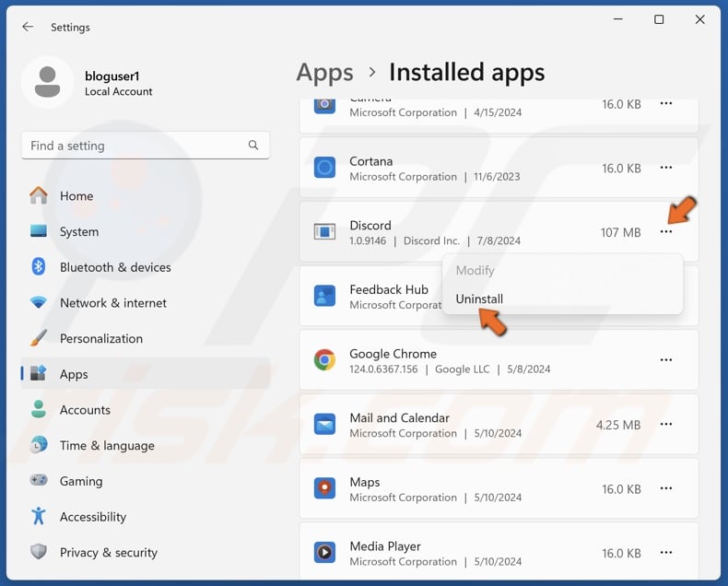The height and width of the screenshot is (586, 728).
Task: Open Network & internet settings
Action: [146, 303]
